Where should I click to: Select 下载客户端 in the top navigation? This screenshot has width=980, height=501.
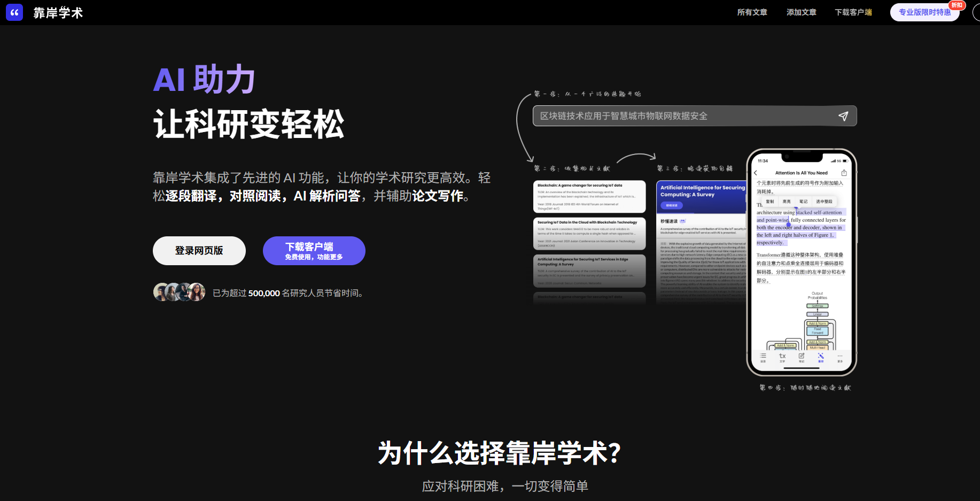click(x=853, y=12)
